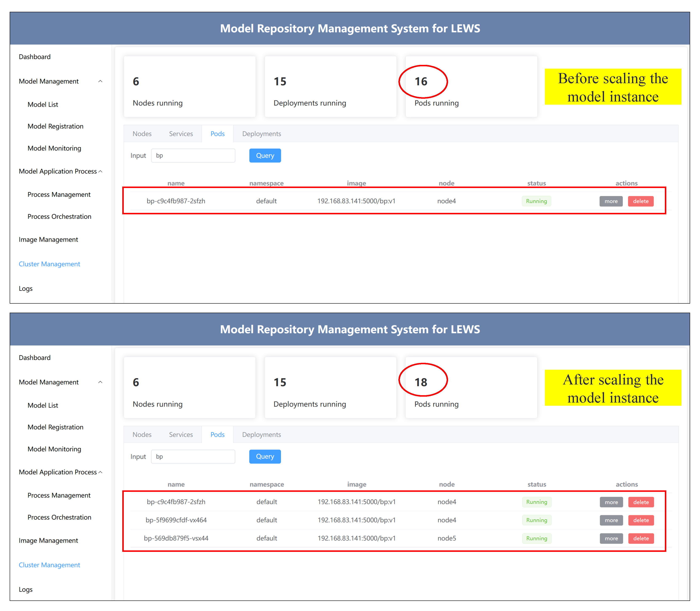Click the card showing 16 Pods running
The width and height of the screenshot is (700, 611).
[471, 86]
